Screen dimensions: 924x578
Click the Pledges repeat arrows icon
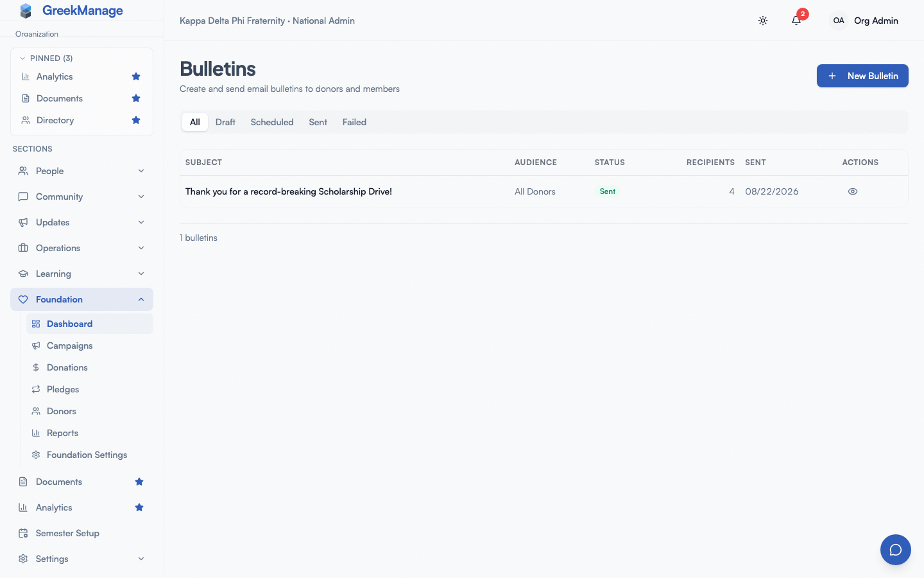pyautogui.click(x=36, y=389)
